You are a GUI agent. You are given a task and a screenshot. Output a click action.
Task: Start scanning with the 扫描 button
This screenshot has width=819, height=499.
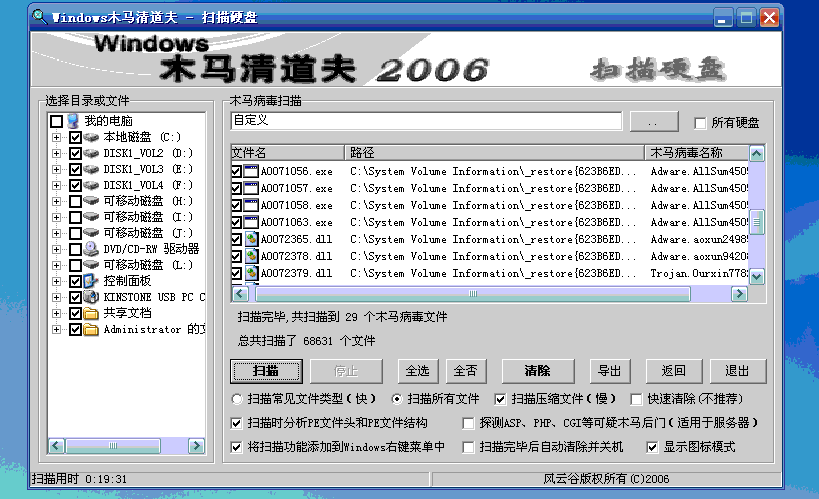pos(266,371)
